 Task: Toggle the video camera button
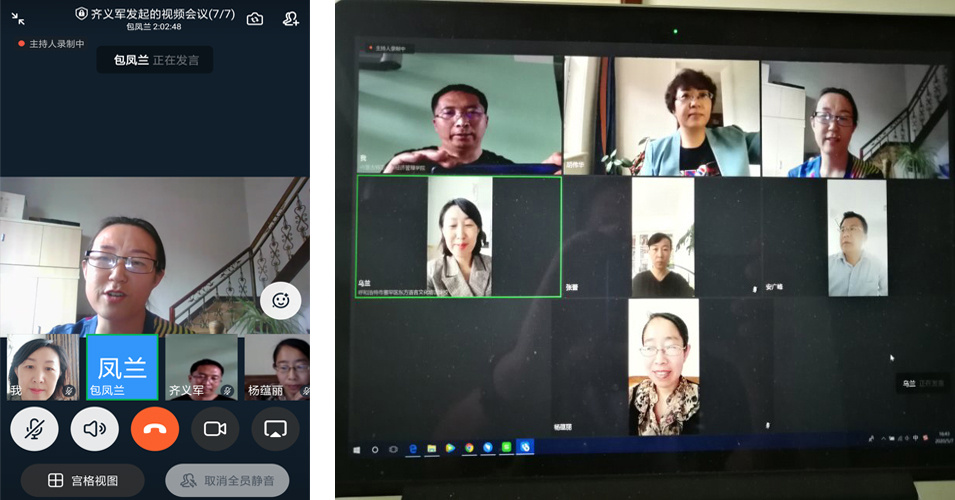pos(215,429)
